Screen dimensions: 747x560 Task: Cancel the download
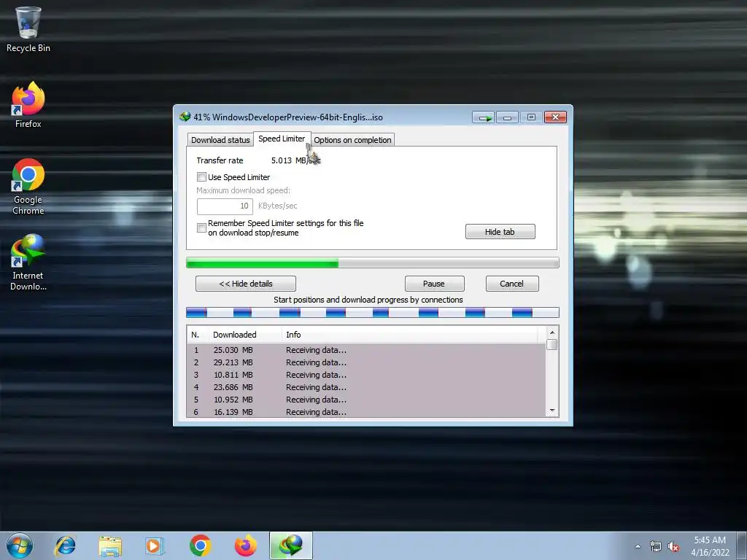pos(512,284)
